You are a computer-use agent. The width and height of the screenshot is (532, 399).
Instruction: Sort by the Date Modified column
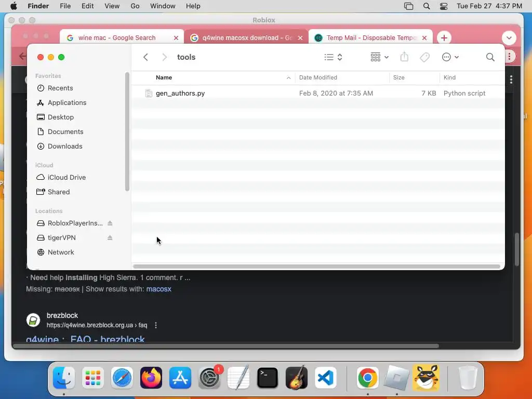pos(318,77)
